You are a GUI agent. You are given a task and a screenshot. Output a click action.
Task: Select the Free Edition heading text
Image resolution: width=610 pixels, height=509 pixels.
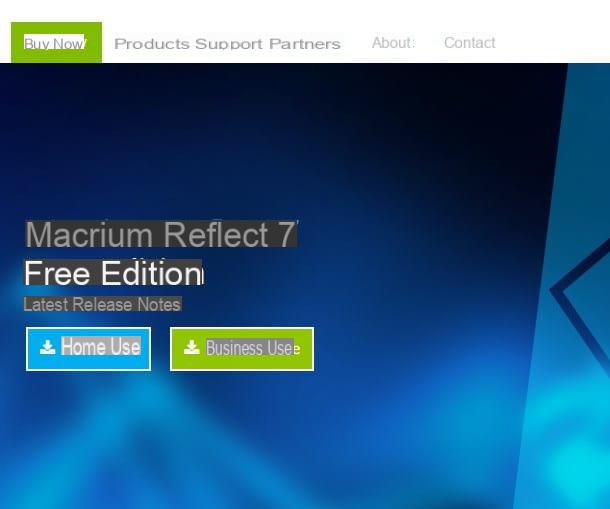click(114, 273)
